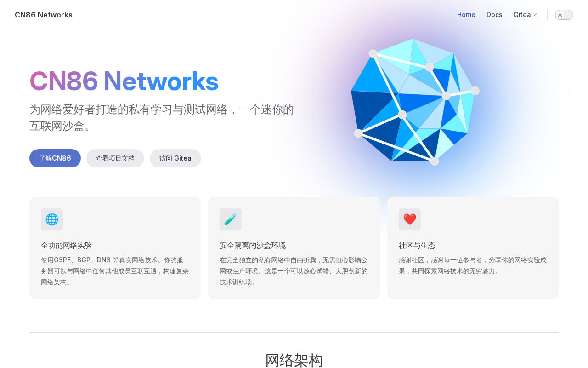Click the 网络架构 section heading

pyautogui.click(x=294, y=360)
